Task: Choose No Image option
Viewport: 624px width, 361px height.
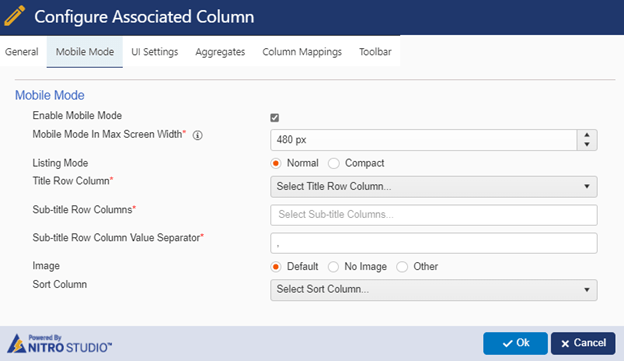Action: click(x=333, y=267)
